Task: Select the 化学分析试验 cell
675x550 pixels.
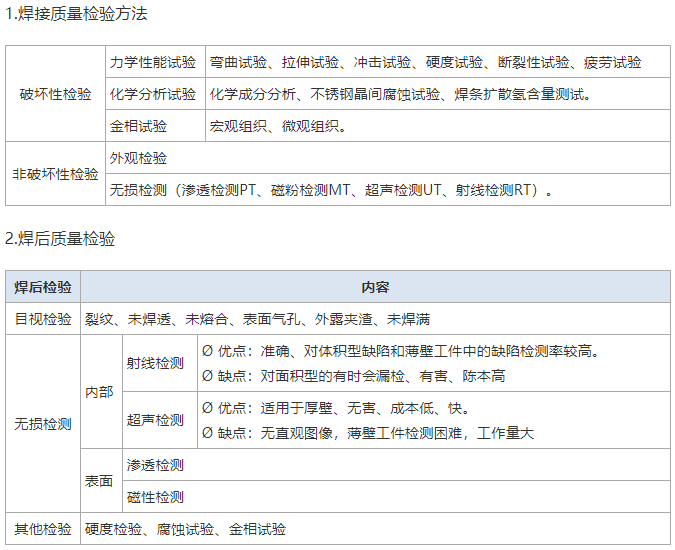Action: pyautogui.click(x=153, y=94)
